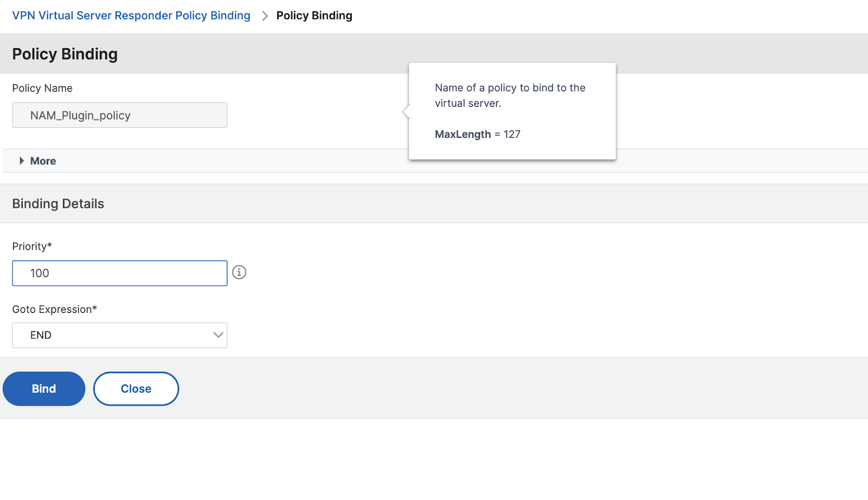Click the Priority input showing 100
The height and width of the screenshot is (500, 868).
119,273
